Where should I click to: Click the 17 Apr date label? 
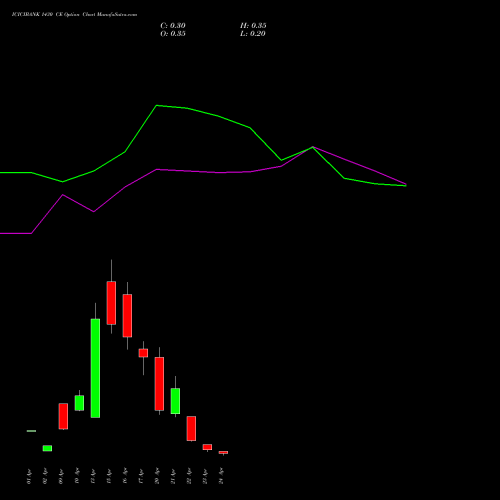(141, 476)
